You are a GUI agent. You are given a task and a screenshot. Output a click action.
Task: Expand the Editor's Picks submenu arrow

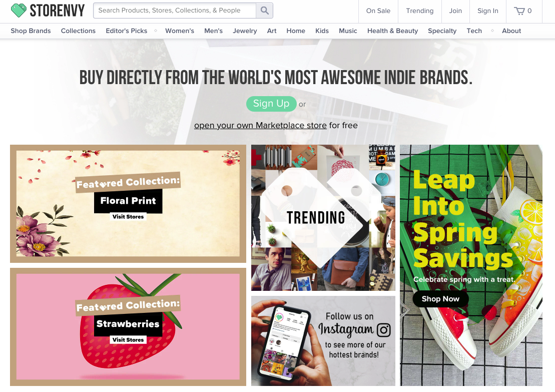coord(155,31)
